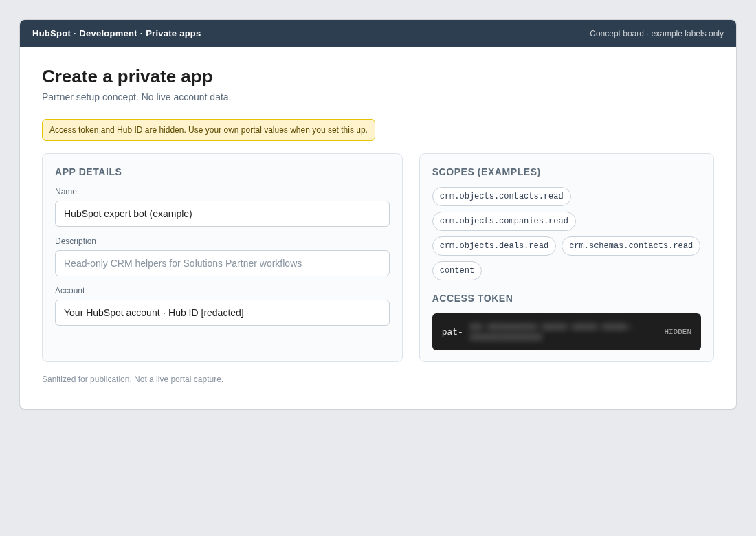
Task: Click the ACCESS TOKEN heading
Action: click(473, 298)
